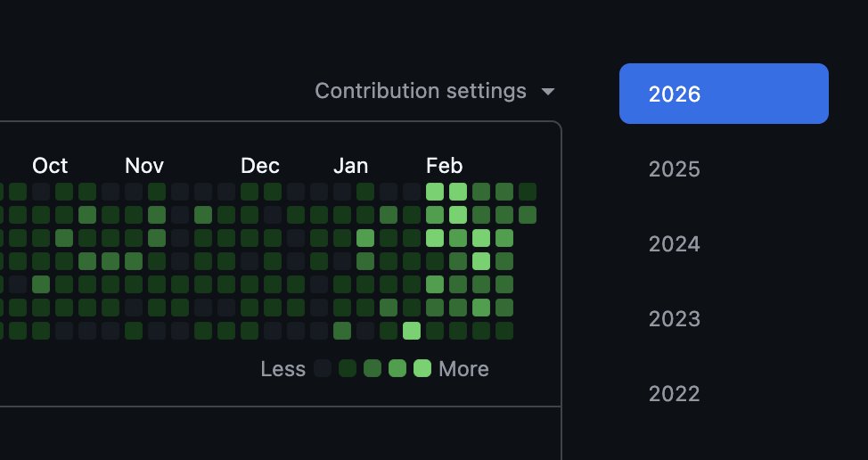Screen dimensions: 868x460
Task: Select the 2026 year filter
Action: [x=724, y=94]
